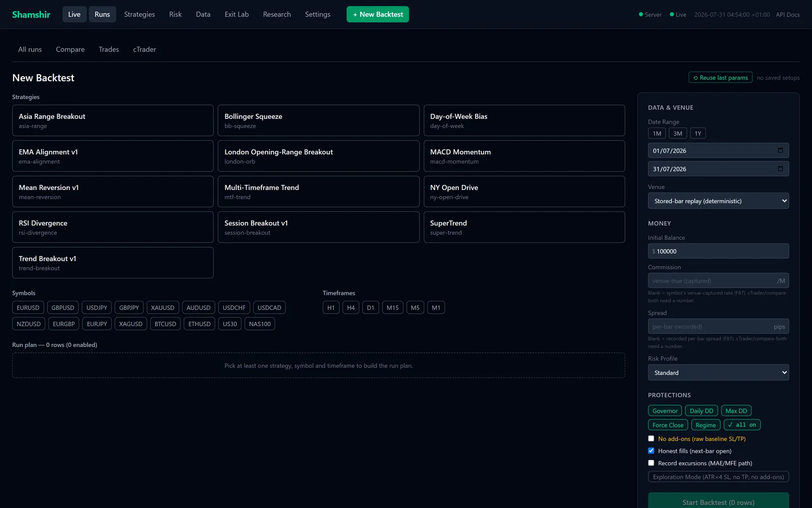812x508 pixels.
Task: Open Exit Lab in top navigation
Action: 236,14
